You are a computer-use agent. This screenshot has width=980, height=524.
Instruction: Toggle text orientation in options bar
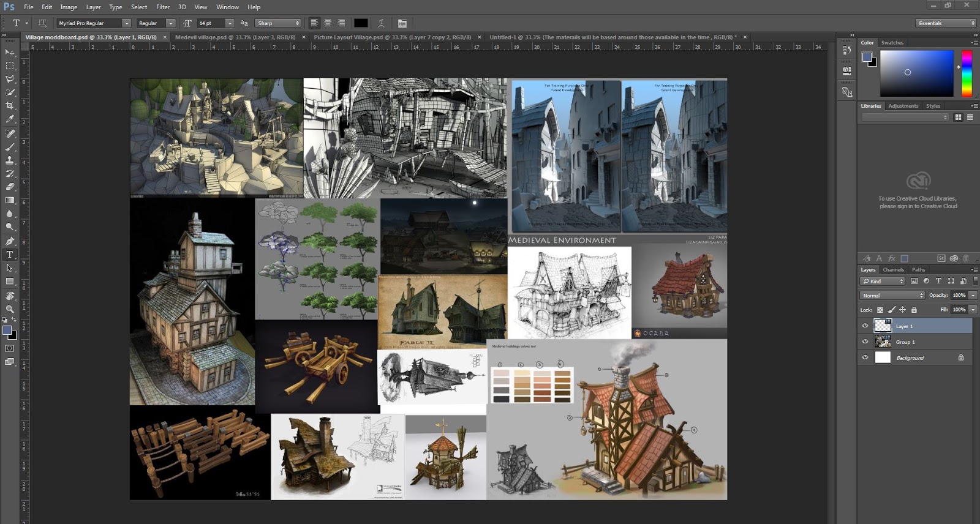[42, 23]
